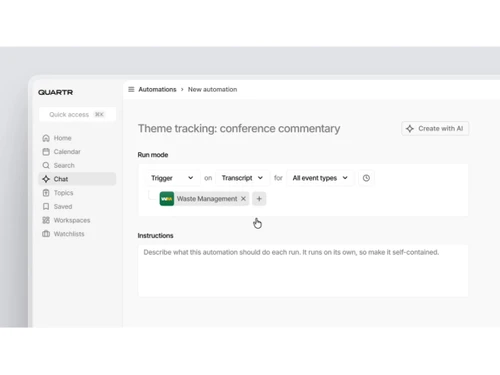Click the New automation breadcrumb
This screenshot has width=500, height=375.
point(212,89)
